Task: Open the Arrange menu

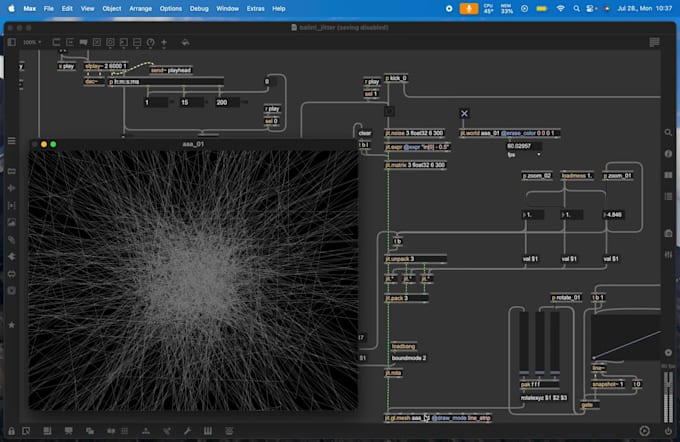Action: [141, 8]
